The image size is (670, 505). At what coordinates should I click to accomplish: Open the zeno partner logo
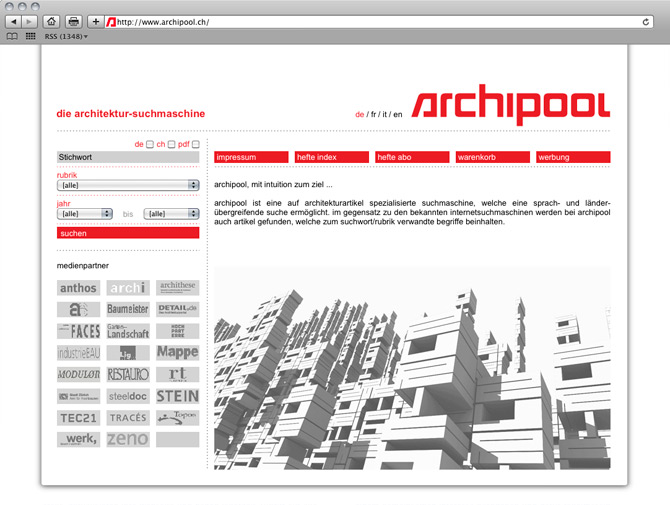(128, 440)
